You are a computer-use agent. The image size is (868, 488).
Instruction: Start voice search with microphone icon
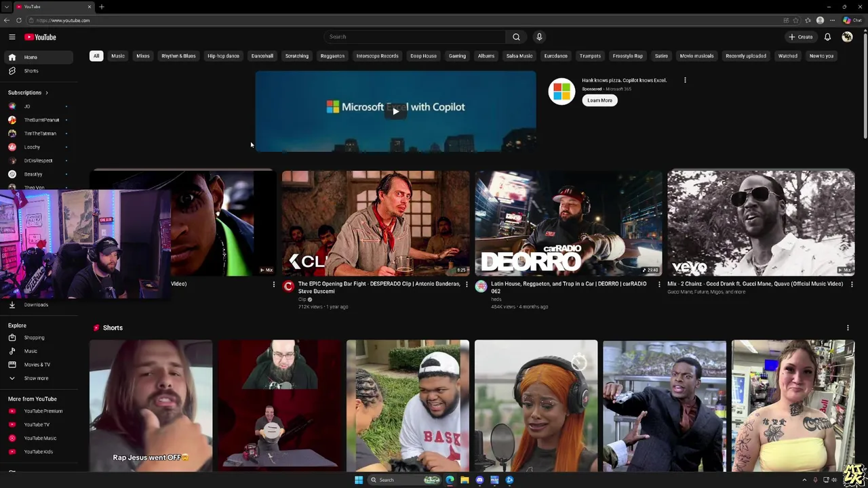pyautogui.click(x=539, y=37)
